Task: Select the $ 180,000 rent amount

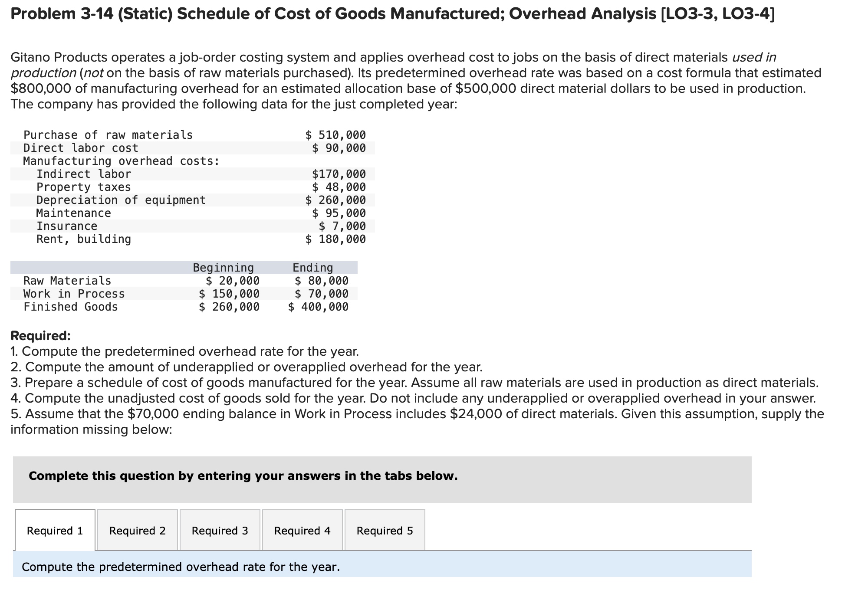Action: (x=335, y=239)
